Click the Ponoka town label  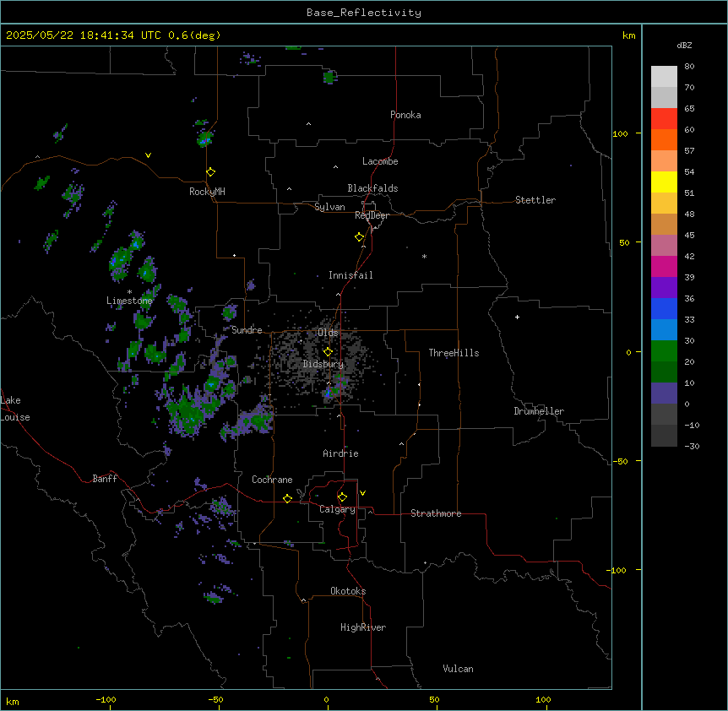405,115
